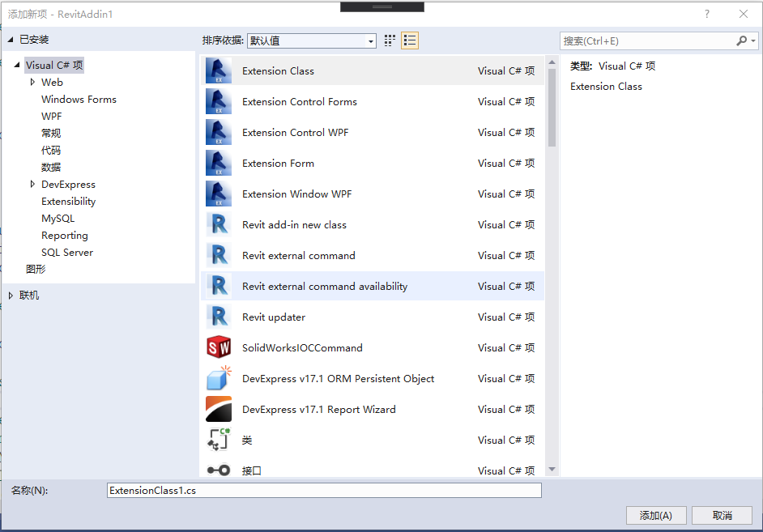Click the help question mark button
This screenshot has height=532, width=763.
pyautogui.click(x=706, y=14)
